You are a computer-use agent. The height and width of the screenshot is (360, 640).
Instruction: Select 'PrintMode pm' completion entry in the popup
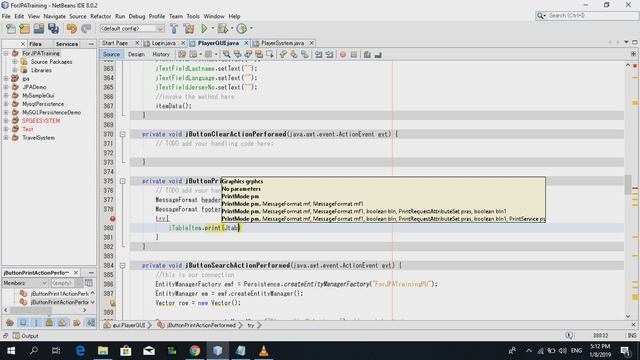240,196
